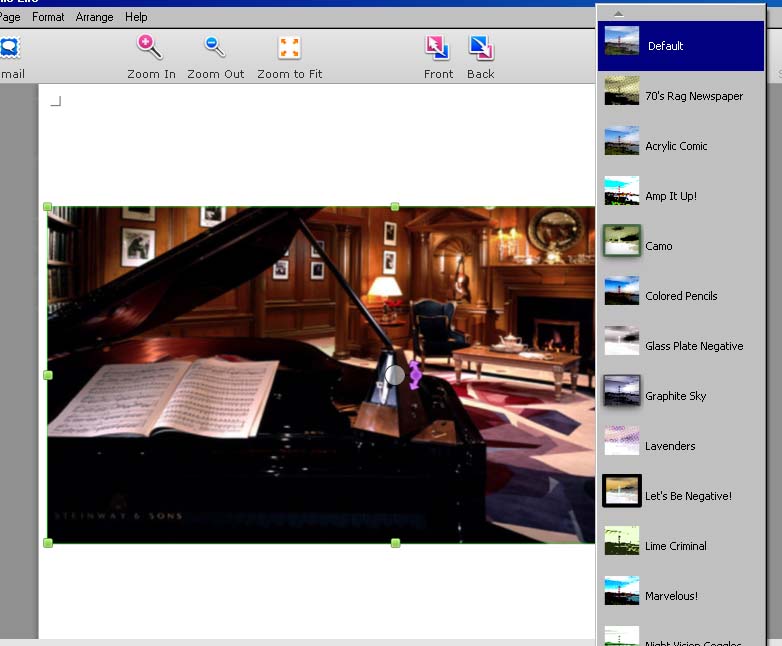Open the Page menu

pyautogui.click(x=10, y=17)
